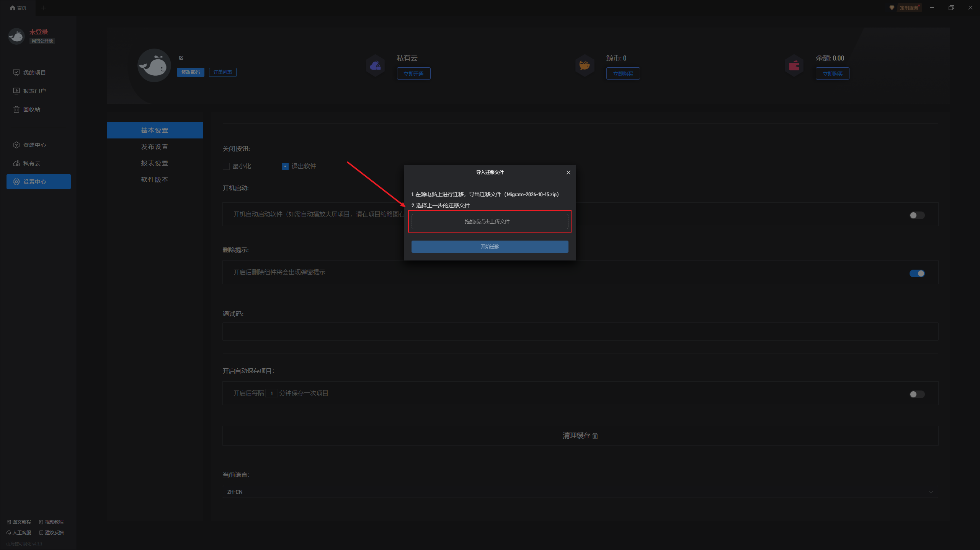This screenshot has height=550, width=980.
Task: Expand the ZH-CN language dropdown
Action: (580, 492)
